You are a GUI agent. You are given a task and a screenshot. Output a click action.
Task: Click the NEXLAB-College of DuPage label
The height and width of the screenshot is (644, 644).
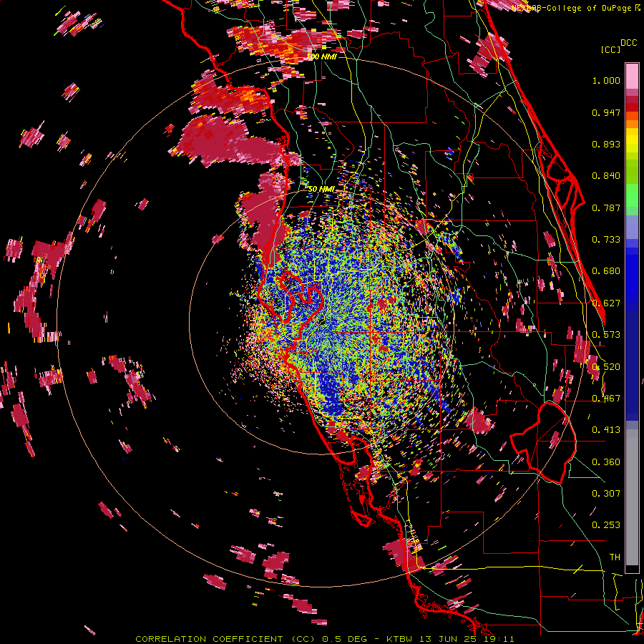pos(576,8)
